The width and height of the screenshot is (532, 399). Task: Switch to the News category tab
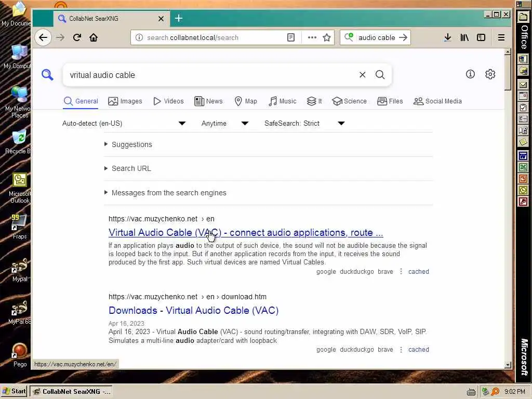click(x=208, y=101)
